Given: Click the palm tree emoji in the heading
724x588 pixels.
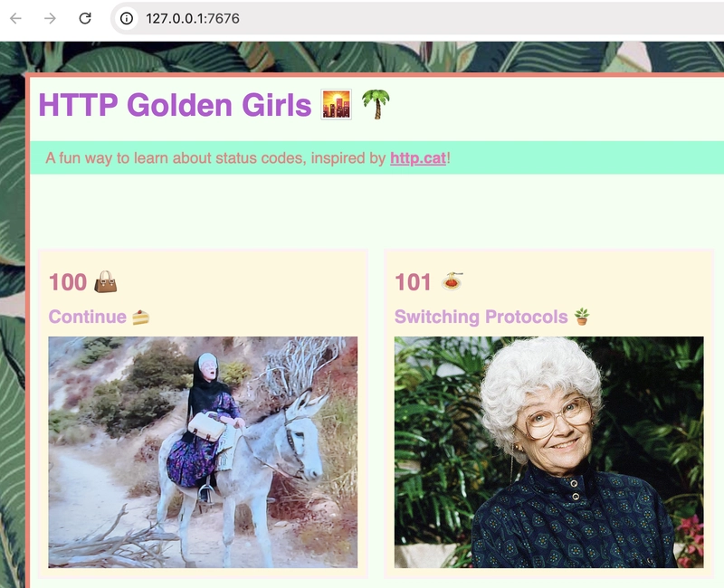Looking at the screenshot, I should pos(376,104).
